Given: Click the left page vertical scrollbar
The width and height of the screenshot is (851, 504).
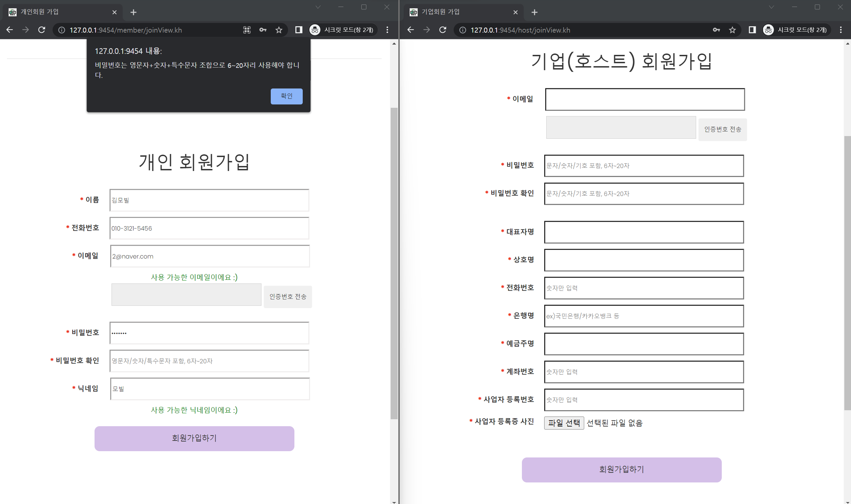Looking at the screenshot, I should coord(393,261).
